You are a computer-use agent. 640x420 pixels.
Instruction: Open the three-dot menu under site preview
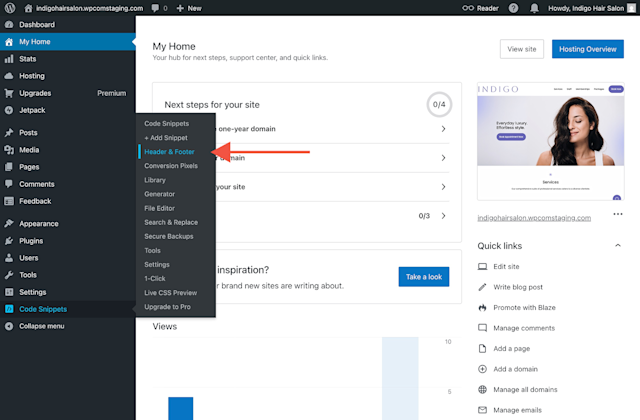pos(618,214)
